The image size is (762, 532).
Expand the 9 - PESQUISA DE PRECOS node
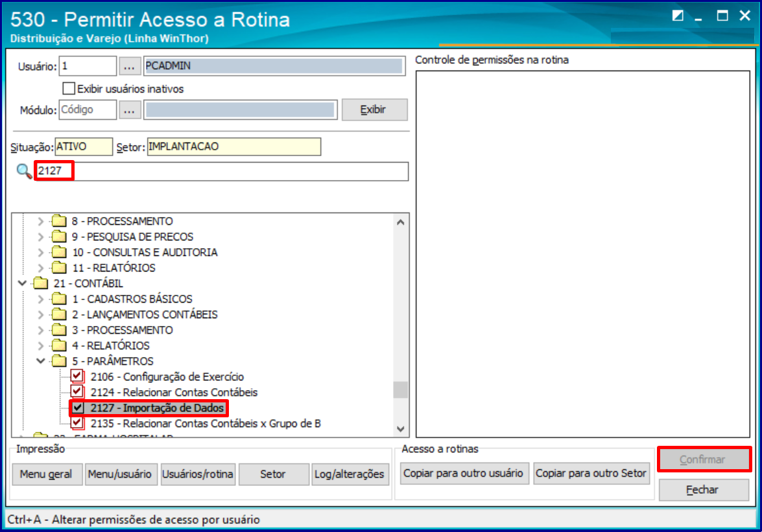[x=41, y=237]
